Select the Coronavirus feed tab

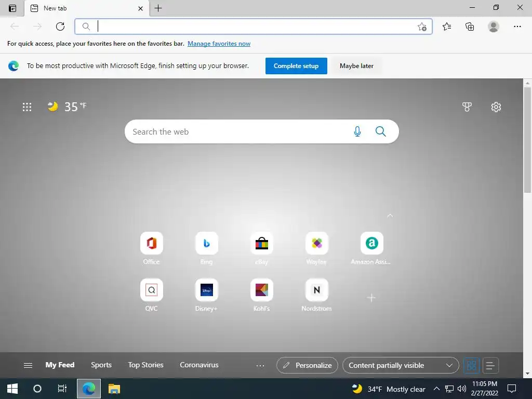pos(199,365)
